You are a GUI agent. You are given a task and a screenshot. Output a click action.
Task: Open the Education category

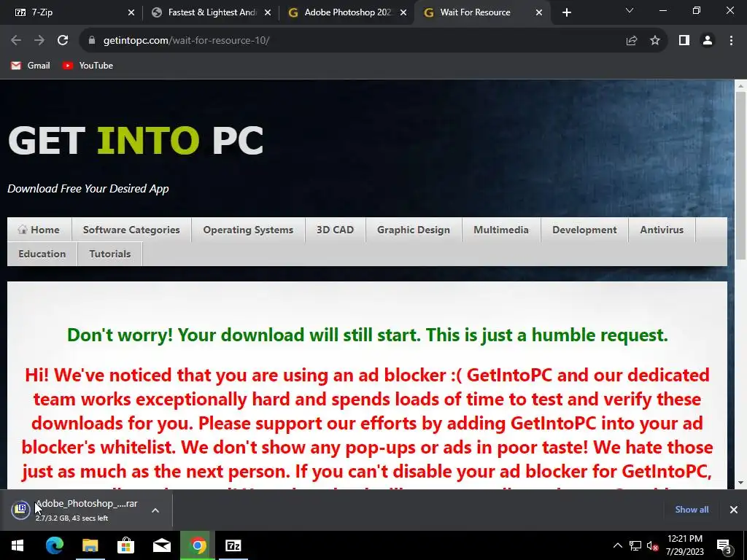42,254
